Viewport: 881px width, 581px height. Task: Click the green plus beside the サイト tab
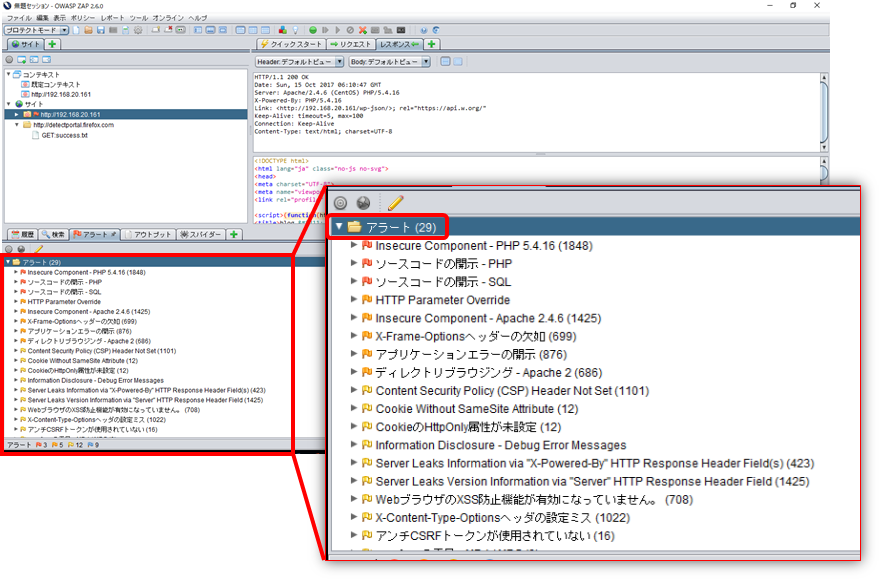click(52, 44)
